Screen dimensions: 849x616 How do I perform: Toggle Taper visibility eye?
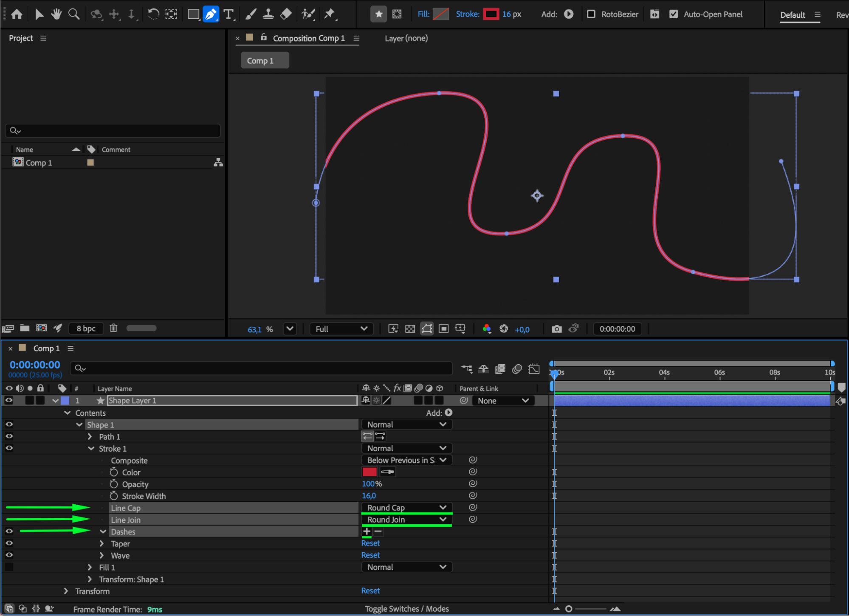pyautogui.click(x=9, y=543)
